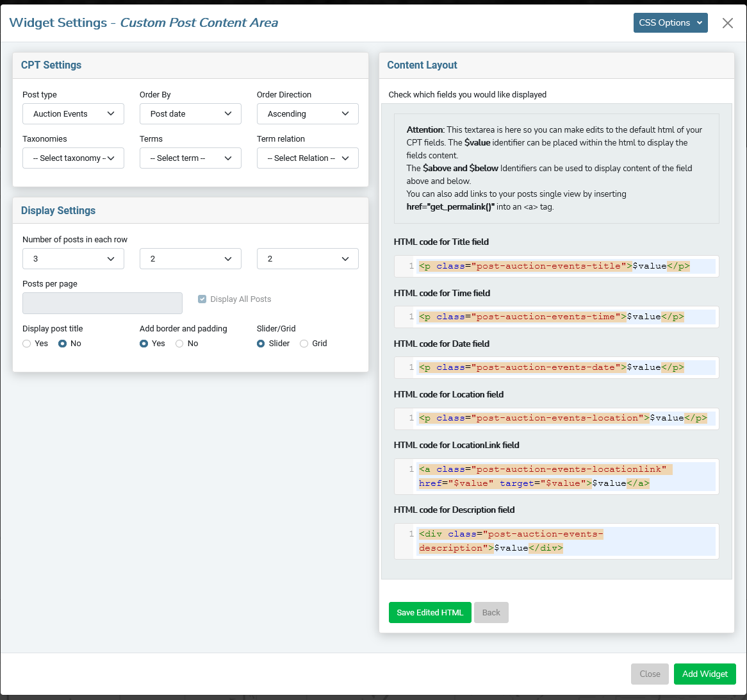Viewport: 747px width, 700px height.
Task: Click the Widget Settings dialog title
Action: tap(144, 23)
